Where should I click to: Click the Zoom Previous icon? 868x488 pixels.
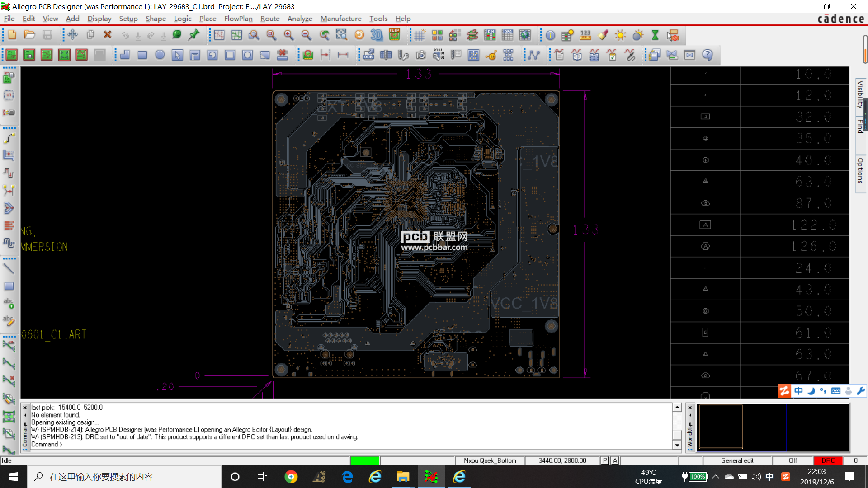(324, 35)
